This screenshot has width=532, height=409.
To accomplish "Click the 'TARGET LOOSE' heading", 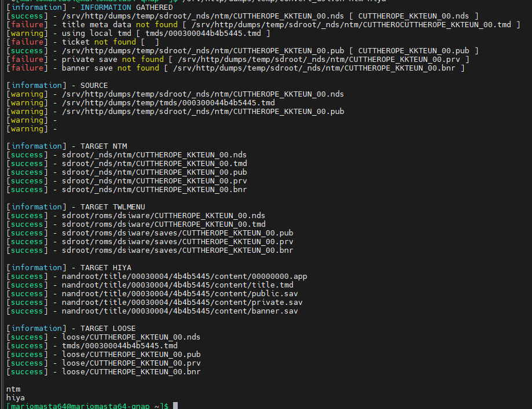I will [108, 328].
